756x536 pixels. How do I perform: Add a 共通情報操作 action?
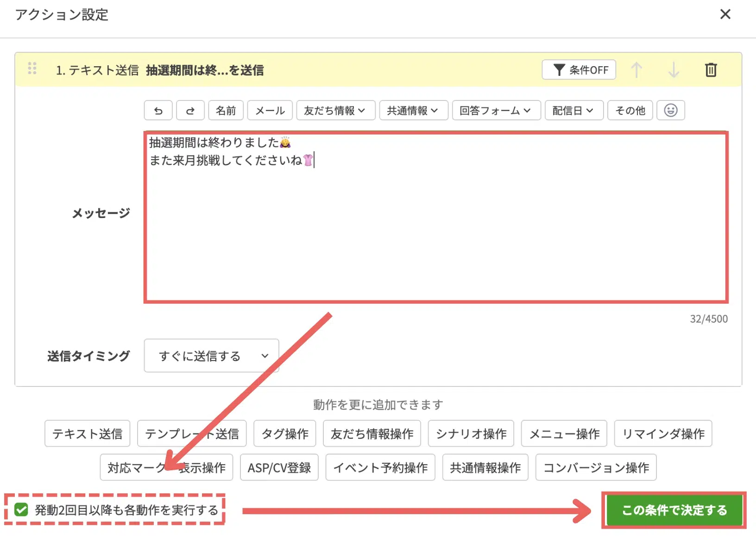(x=485, y=467)
